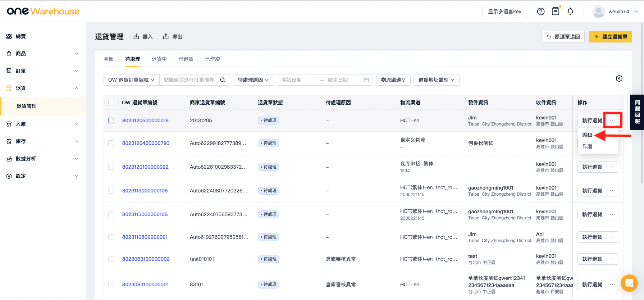Click the 入庫 sidebar icon
This screenshot has width=644, height=300.
click(9, 124)
